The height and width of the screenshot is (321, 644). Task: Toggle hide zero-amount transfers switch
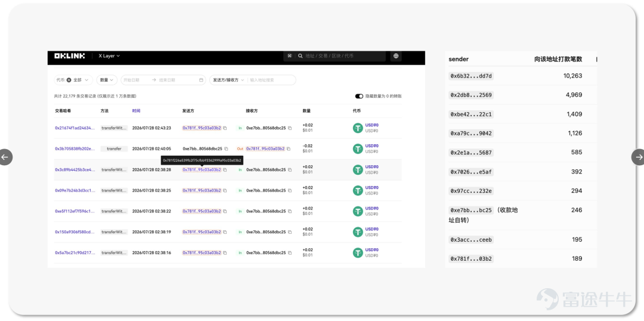[x=359, y=96]
